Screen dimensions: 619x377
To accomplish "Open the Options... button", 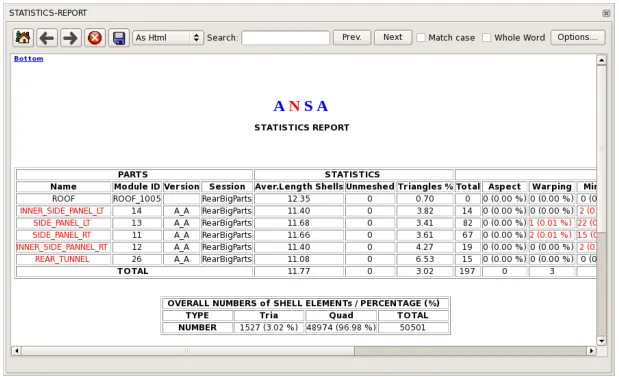I will (x=578, y=38).
